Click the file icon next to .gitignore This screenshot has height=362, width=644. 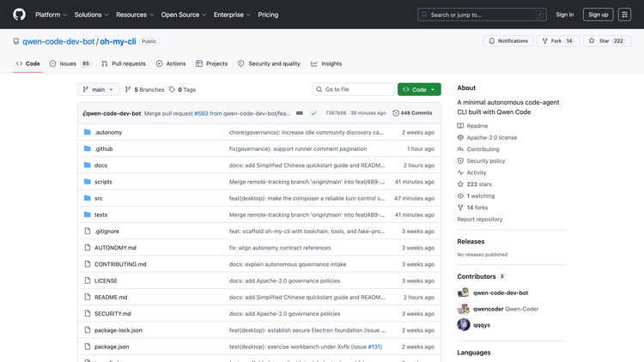pyautogui.click(x=87, y=231)
